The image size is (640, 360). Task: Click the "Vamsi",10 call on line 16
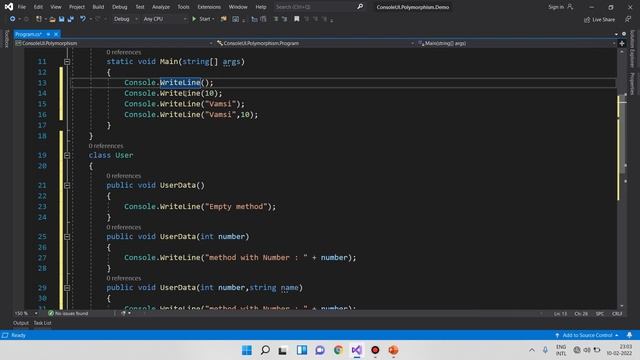point(191,115)
